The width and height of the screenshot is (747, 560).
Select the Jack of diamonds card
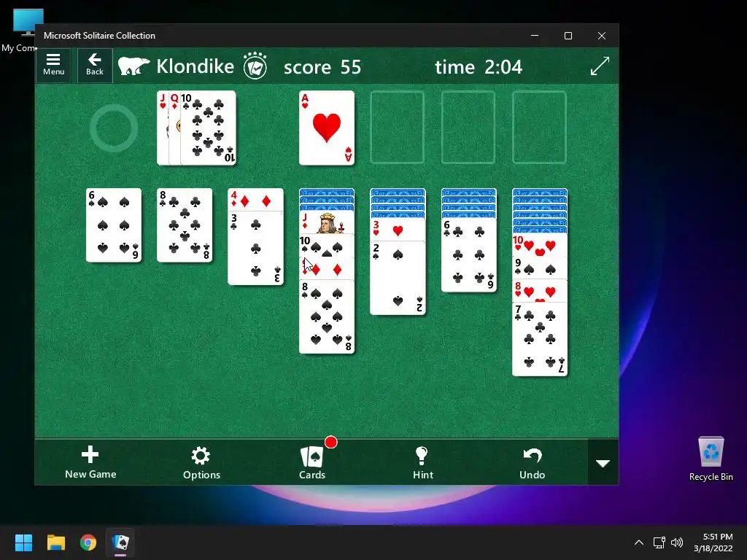pos(327,222)
